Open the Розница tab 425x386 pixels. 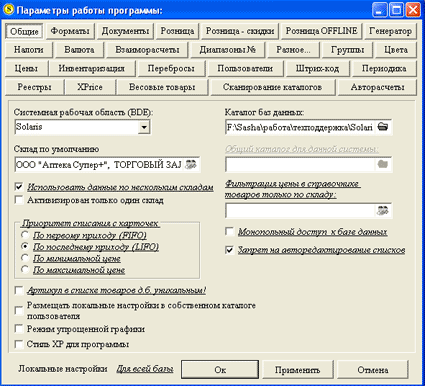[x=177, y=31]
